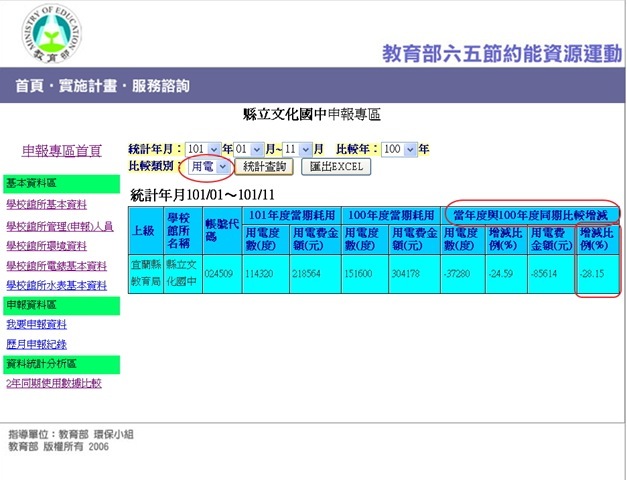The height and width of the screenshot is (480, 627).
Task: Open 歷月申報紀錄 link
Action: 36,343
